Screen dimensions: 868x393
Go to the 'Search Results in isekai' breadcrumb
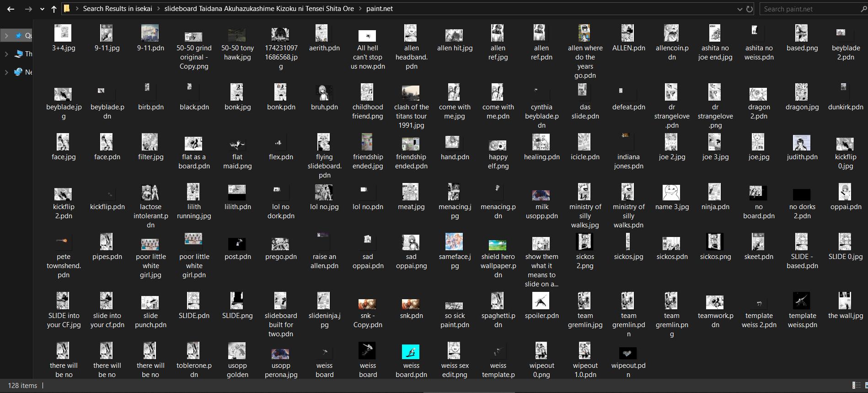click(118, 9)
